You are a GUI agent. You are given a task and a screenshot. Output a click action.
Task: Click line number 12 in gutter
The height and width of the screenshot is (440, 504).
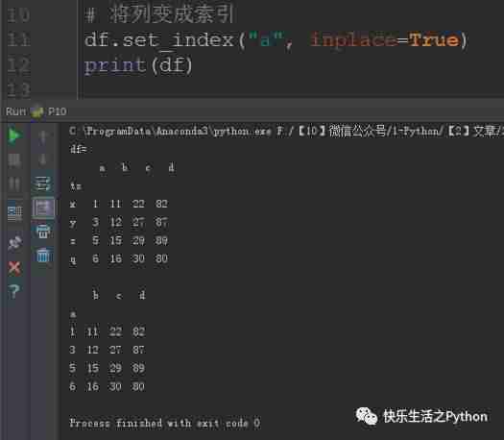(x=18, y=64)
